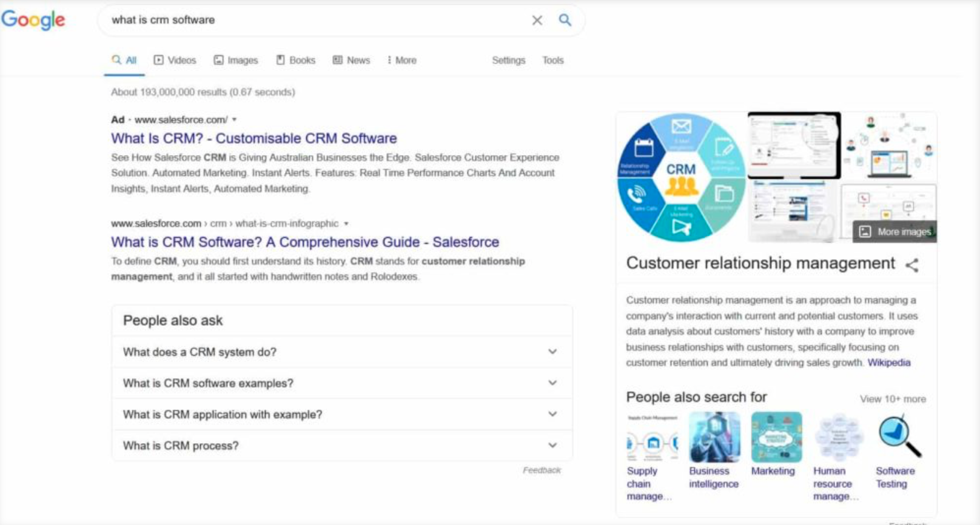Open dropdown arrow beside what-is-crm-infographic URL

pos(346,224)
